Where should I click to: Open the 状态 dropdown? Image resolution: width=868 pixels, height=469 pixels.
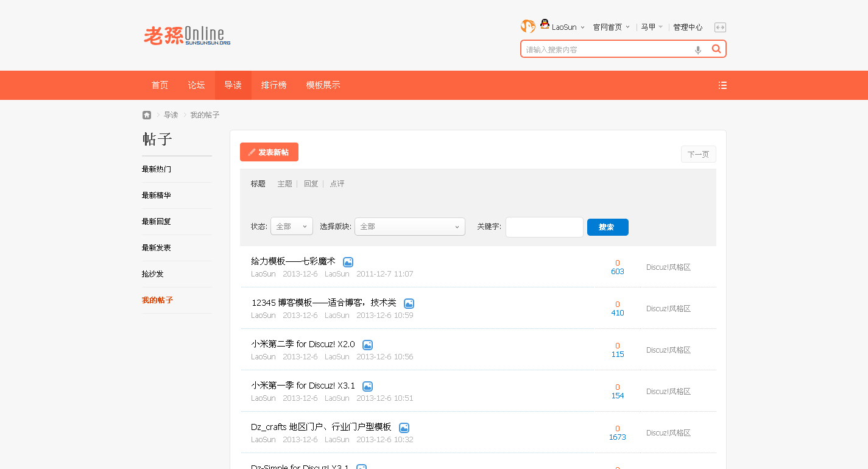pos(292,227)
